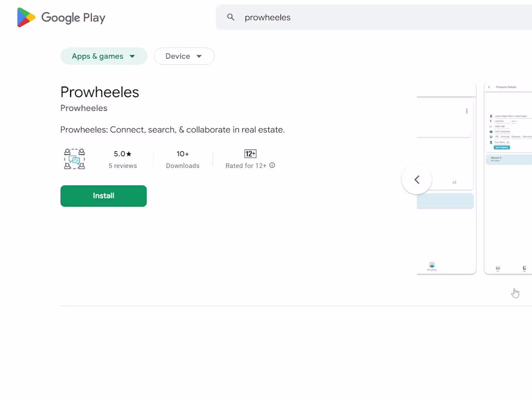Click the Google Play logo
Screen dimensions: 532x399
click(x=60, y=17)
